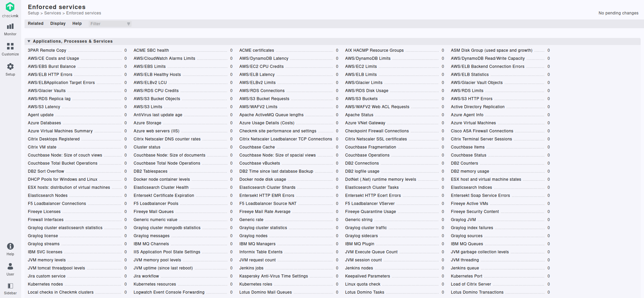Viewport: 644px width, 298px height.
Task: Open IIS Application Pool State Settings
Action: [x=167, y=252]
